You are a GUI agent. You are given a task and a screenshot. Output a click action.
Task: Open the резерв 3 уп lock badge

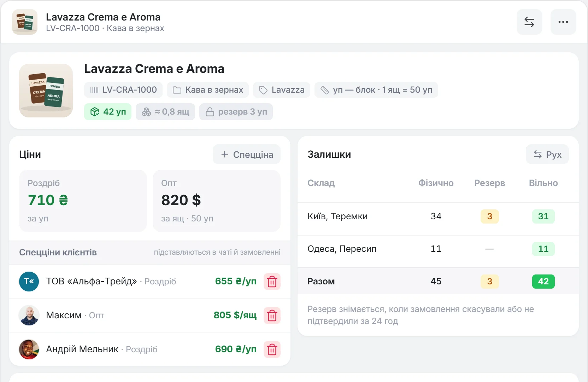(236, 112)
